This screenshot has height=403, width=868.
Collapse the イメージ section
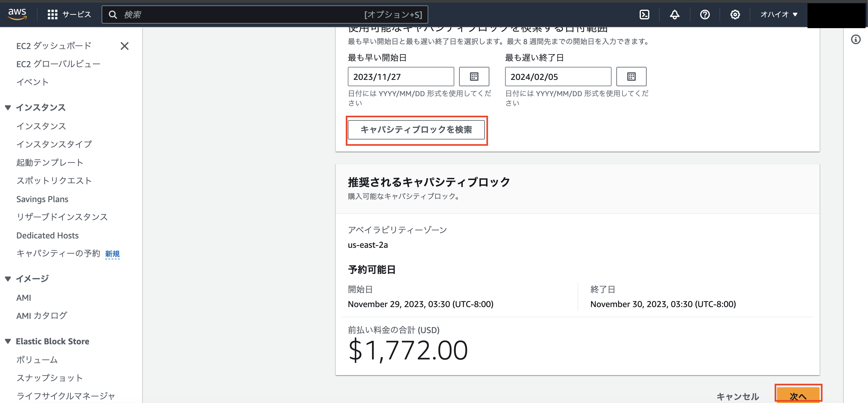[8, 278]
